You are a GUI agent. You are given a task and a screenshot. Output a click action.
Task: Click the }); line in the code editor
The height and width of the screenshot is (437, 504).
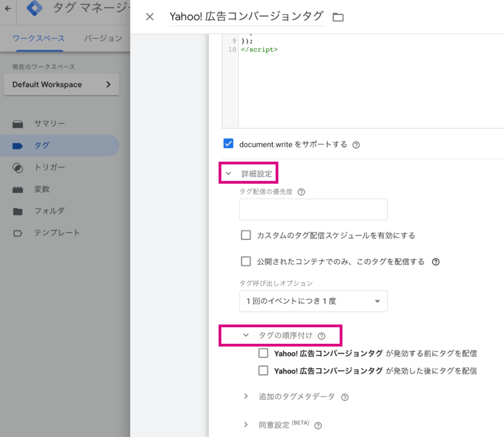[247, 41]
